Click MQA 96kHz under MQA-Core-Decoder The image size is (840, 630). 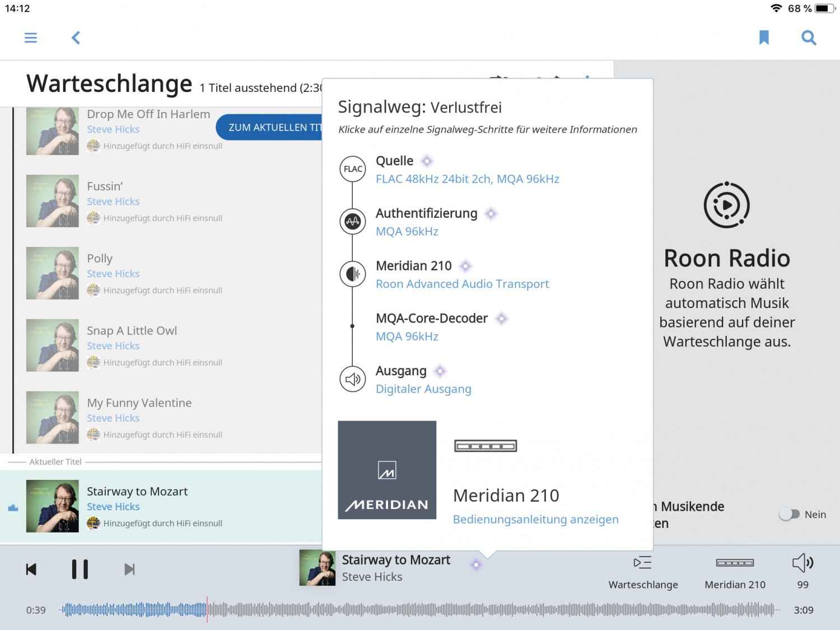point(407,337)
